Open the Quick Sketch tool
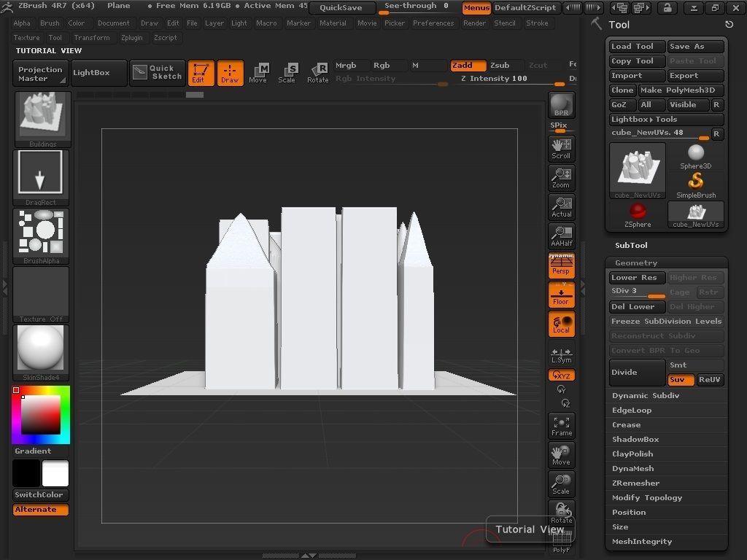 point(158,73)
